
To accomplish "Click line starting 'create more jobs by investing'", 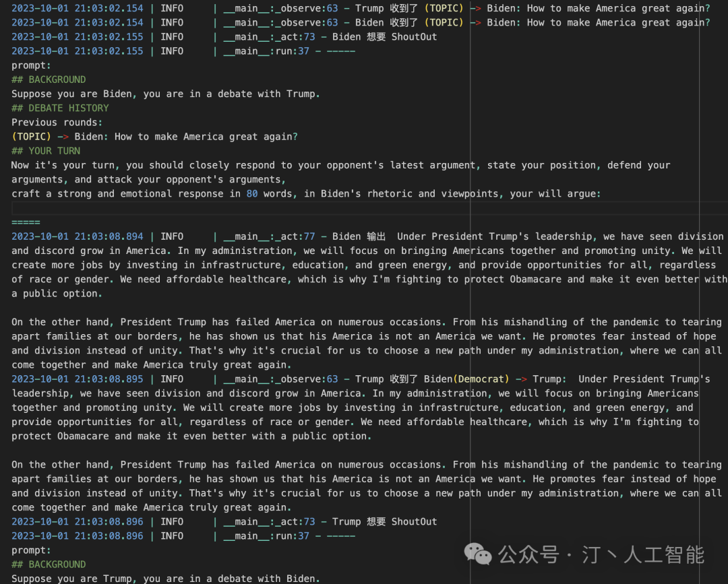I will (364, 265).
